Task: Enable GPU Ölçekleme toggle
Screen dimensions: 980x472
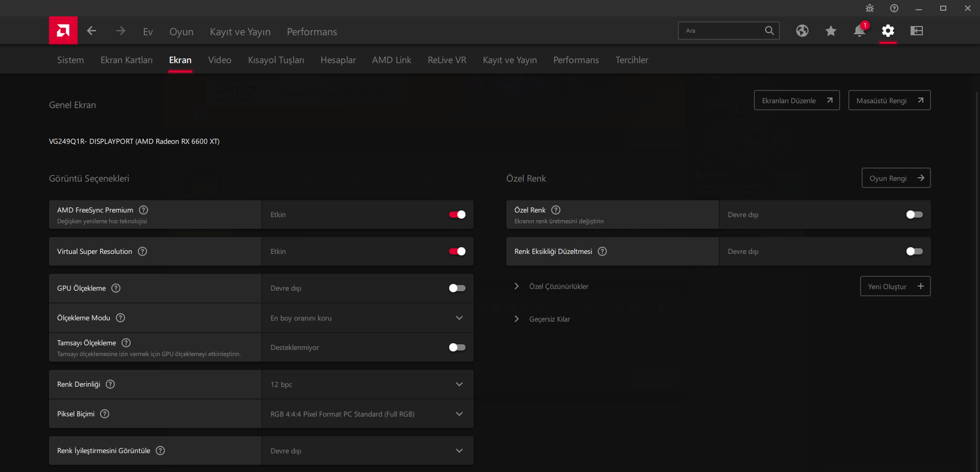Action: pos(457,288)
